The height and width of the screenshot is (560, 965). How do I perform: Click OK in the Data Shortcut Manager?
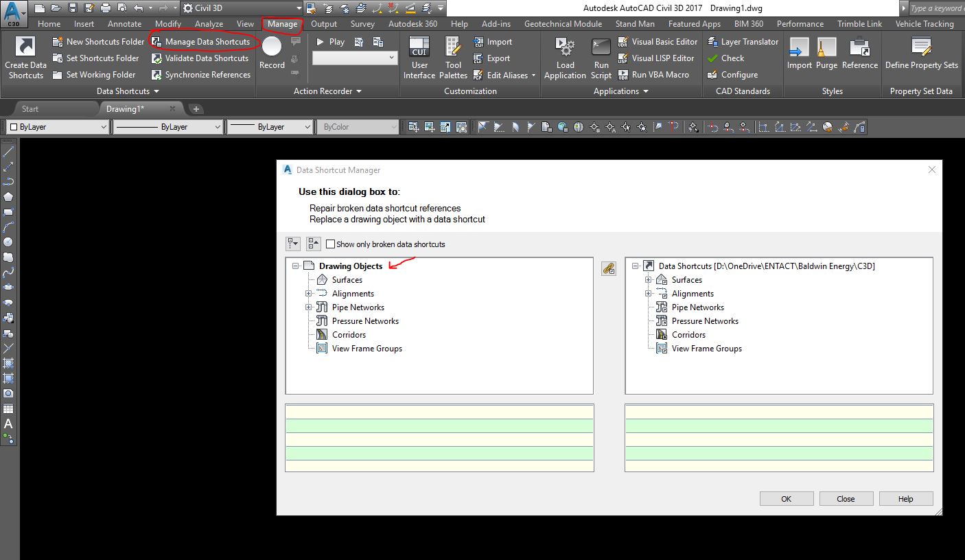tap(786, 498)
